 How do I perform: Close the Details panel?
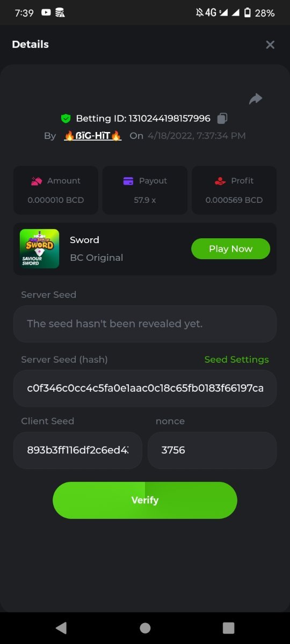pos(270,45)
